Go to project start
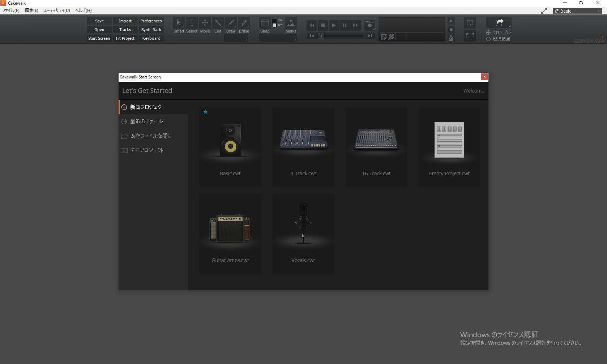This screenshot has width=607, height=364. coord(312,36)
